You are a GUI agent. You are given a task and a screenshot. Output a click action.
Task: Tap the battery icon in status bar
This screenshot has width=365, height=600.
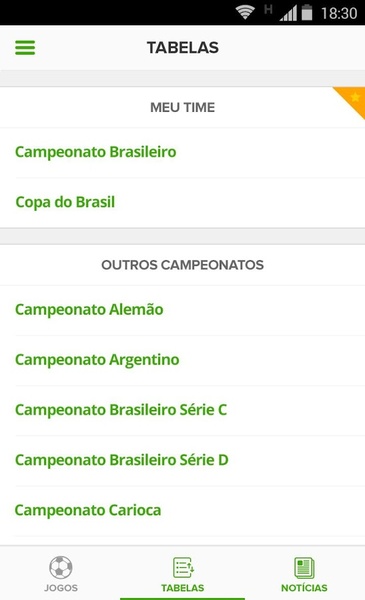[307, 13]
